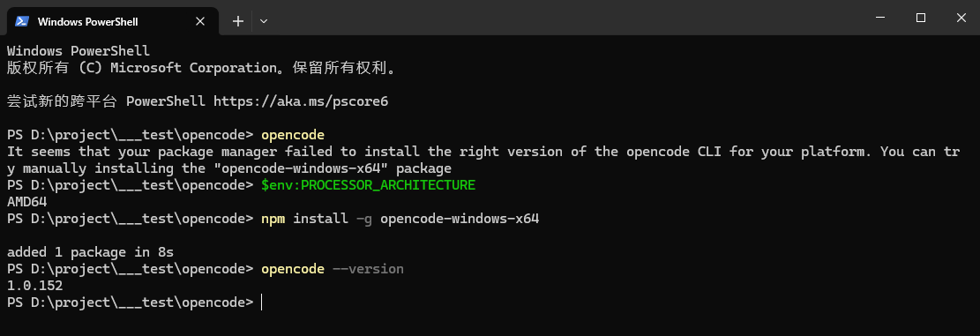Open the https://aka.ms/pscore6 link
This screenshot has height=336, width=980.
301,101
